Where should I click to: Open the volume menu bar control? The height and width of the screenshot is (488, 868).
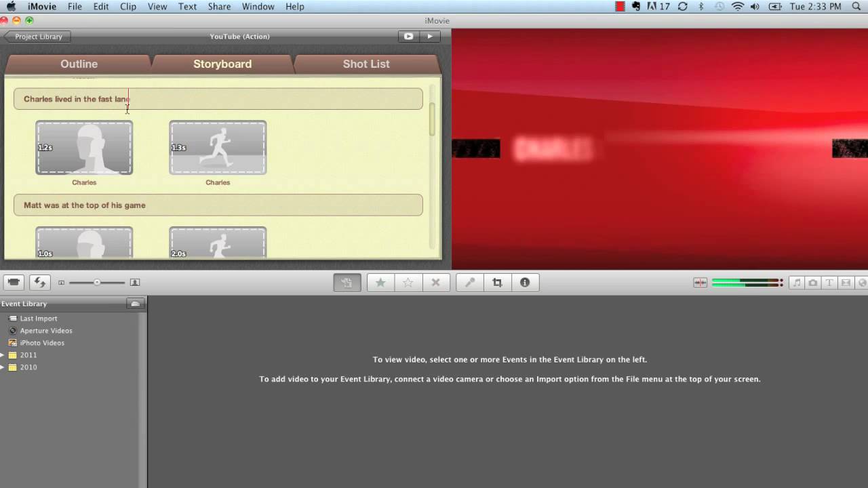(x=756, y=7)
